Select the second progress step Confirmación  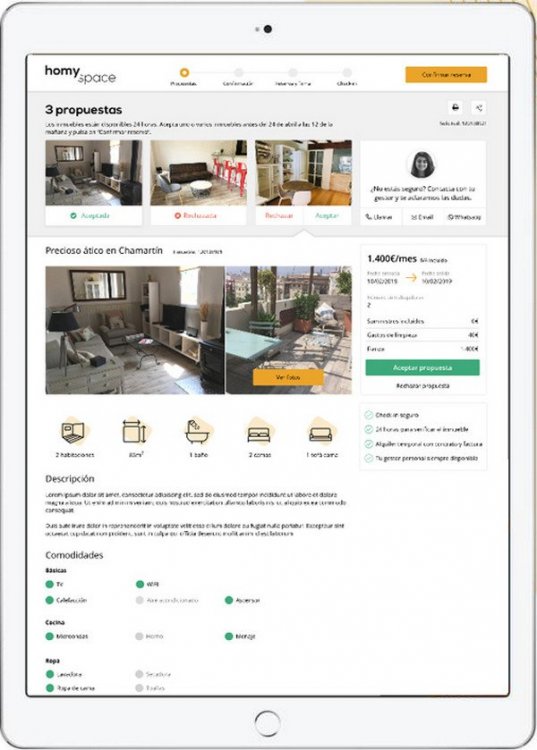coord(238,73)
